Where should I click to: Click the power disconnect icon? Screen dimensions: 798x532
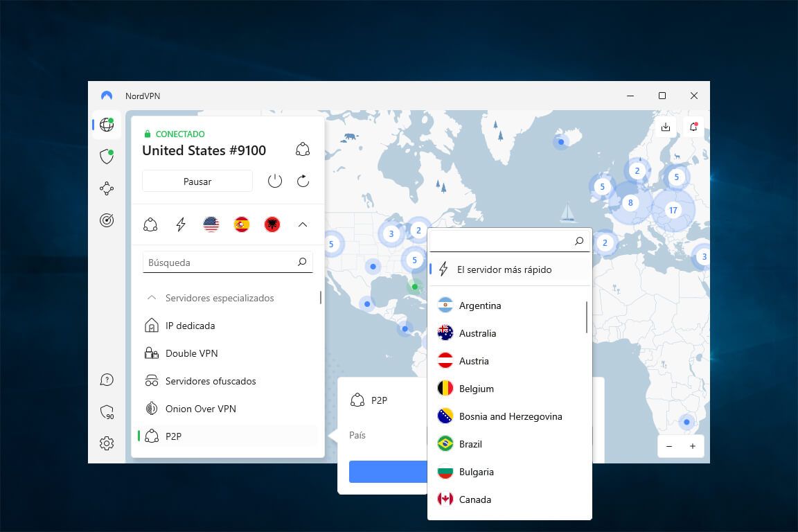(275, 181)
